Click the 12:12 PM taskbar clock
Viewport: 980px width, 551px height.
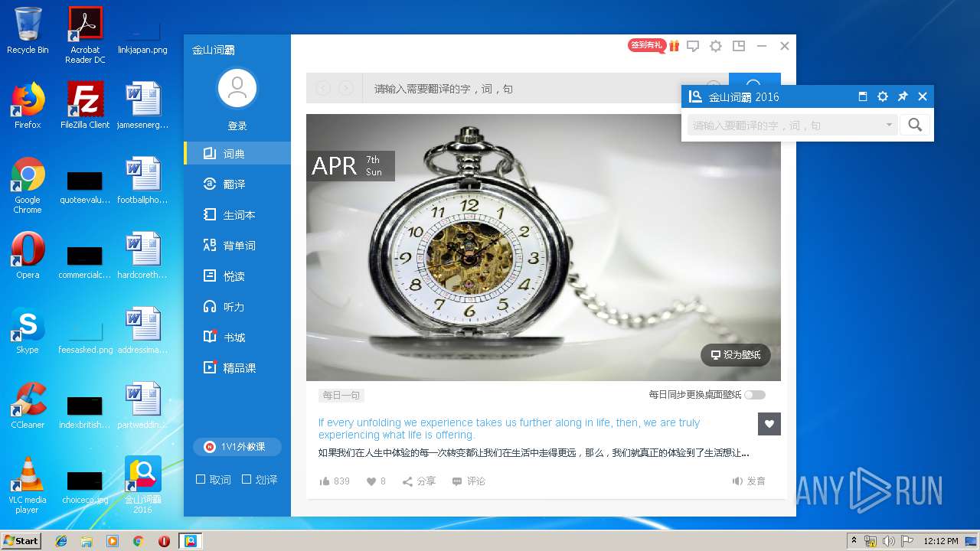click(941, 541)
